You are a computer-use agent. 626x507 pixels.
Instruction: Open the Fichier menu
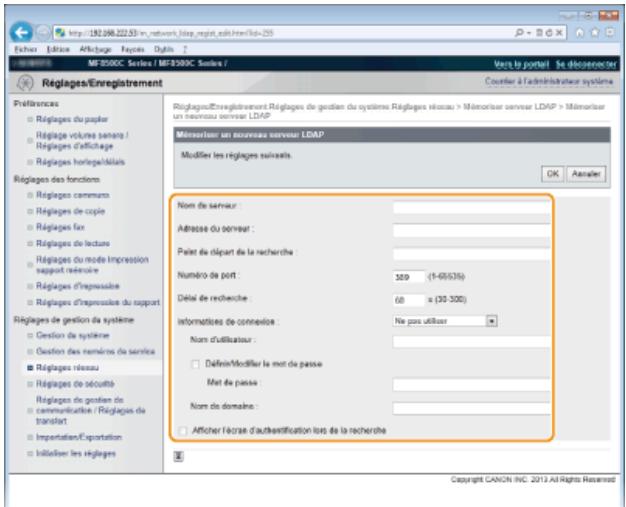pyautogui.click(x=26, y=50)
